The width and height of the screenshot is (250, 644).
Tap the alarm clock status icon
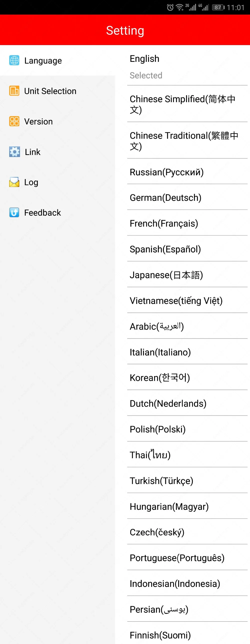[170, 8]
